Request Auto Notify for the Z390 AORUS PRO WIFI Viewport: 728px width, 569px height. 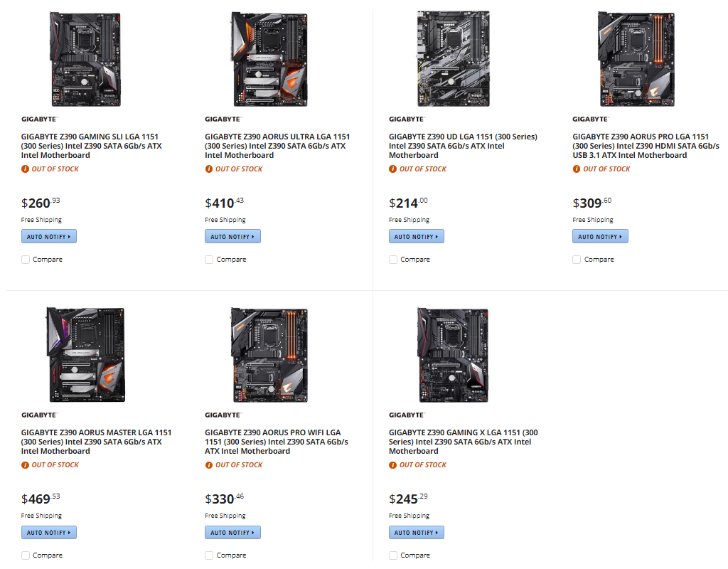pyautogui.click(x=232, y=532)
